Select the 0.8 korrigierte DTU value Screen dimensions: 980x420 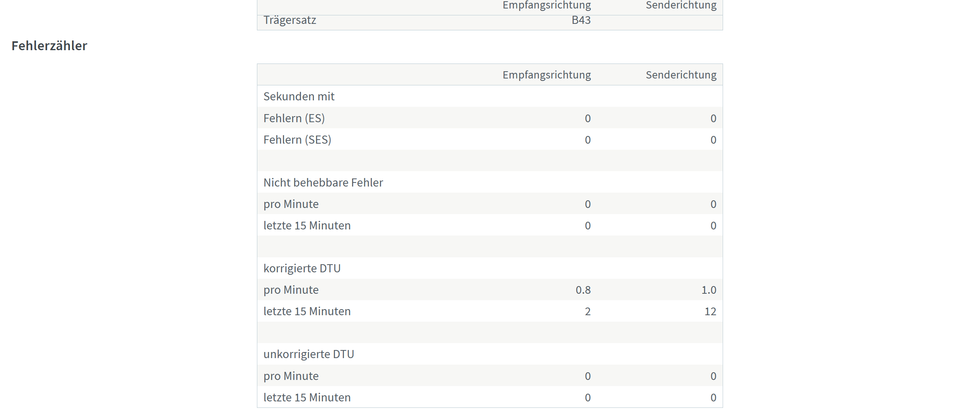tap(583, 290)
